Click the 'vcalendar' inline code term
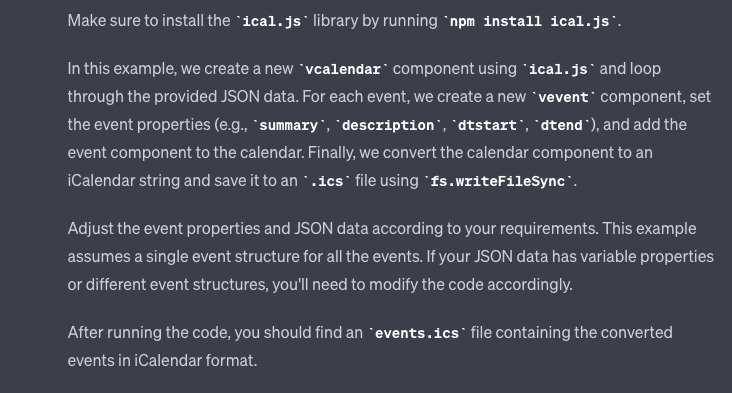The height and width of the screenshot is (393, 732). (x=343, y=70)
